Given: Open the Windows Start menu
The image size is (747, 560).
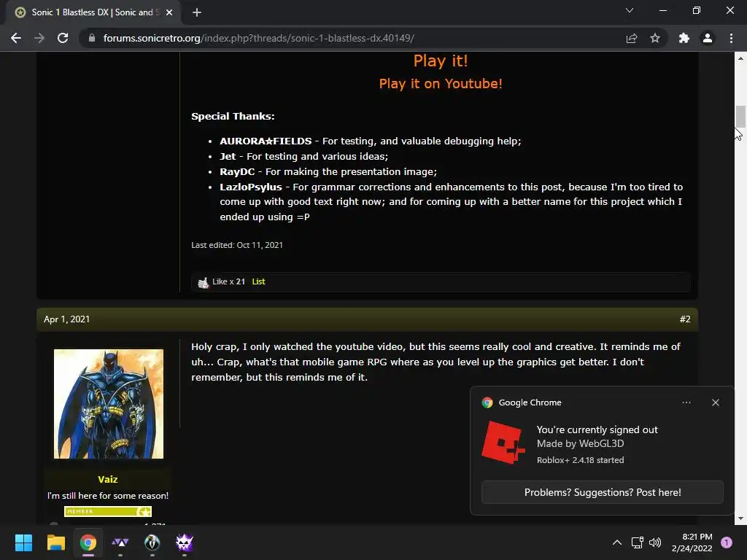Looking at the screenshot, I should 23,542.
